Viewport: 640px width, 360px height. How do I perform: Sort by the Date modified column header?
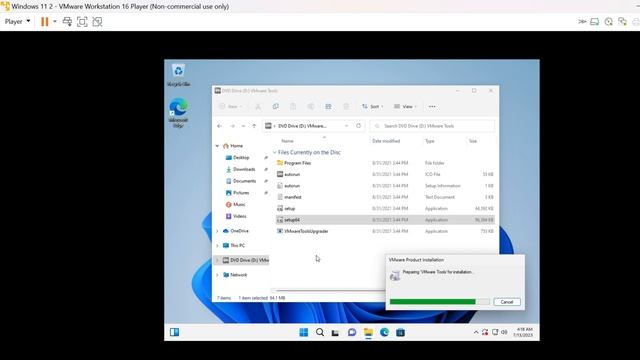386,141
